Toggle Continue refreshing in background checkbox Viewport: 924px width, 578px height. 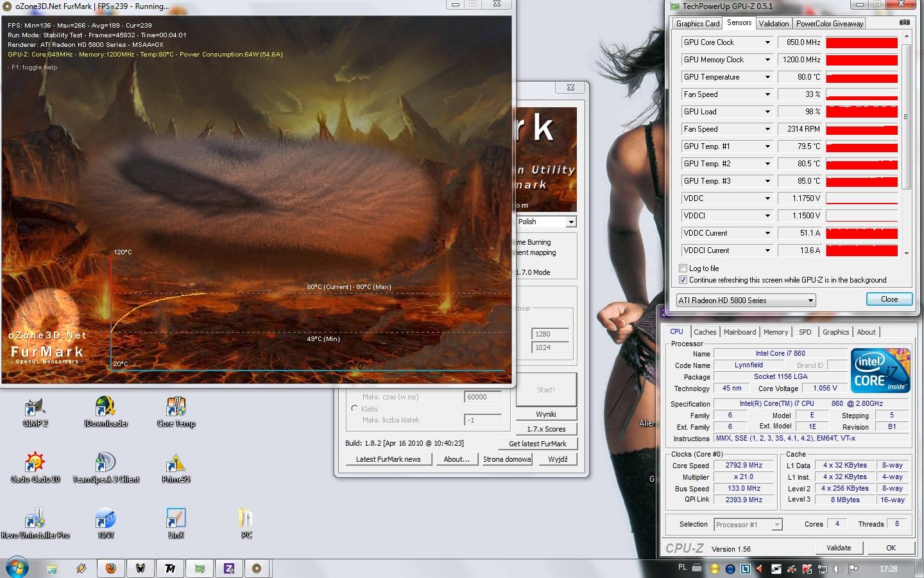coord(683,280)
